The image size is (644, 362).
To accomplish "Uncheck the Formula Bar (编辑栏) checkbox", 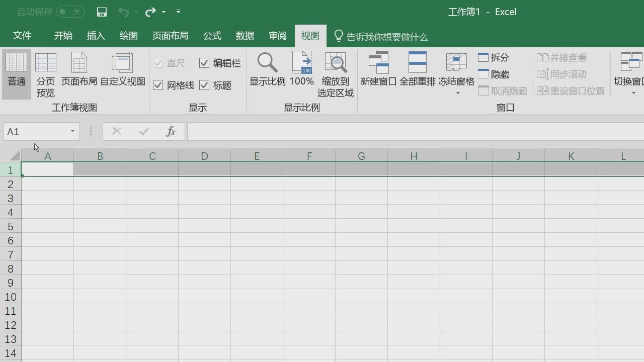I will 204,63.
